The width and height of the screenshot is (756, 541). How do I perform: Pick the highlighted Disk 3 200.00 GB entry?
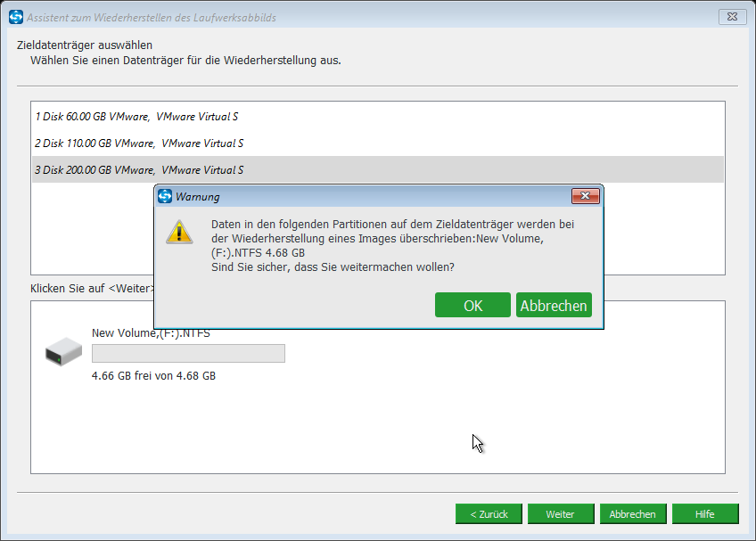[139, 170]
